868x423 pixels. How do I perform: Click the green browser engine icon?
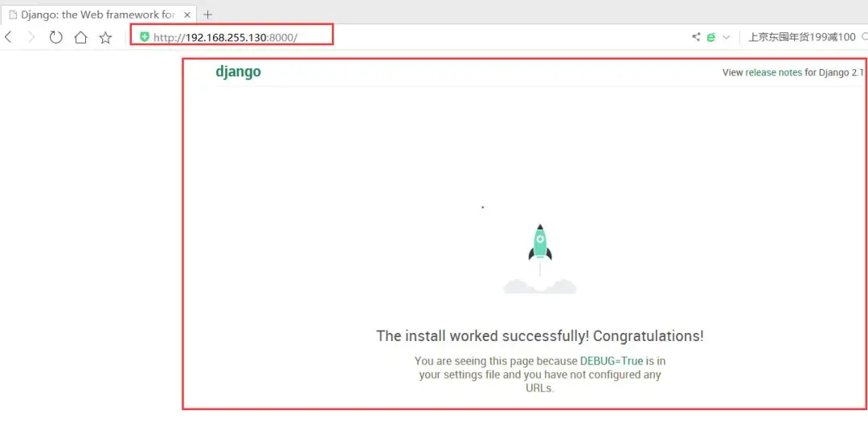coord(711,37)
